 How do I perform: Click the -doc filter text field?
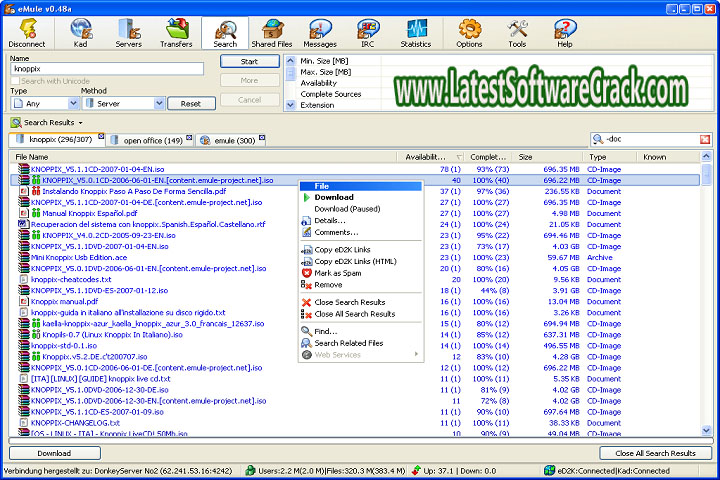(x=651, y=139)
